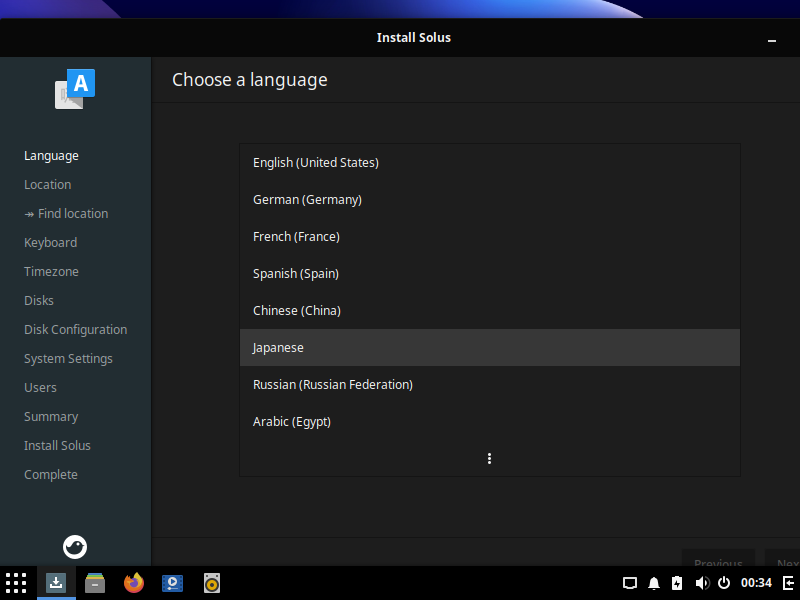The width and height of the screenshot is (800, 600).
Task: Click the Timezone step in sidebar
Action: [51, 271]
